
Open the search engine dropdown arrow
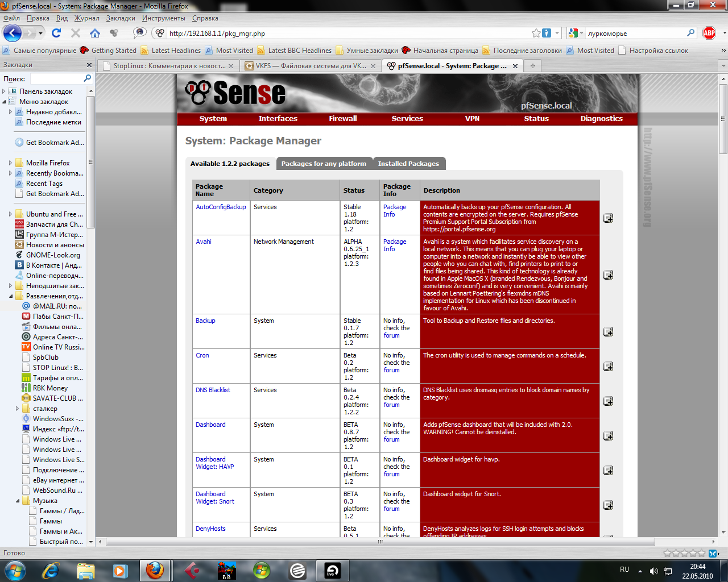581,34
